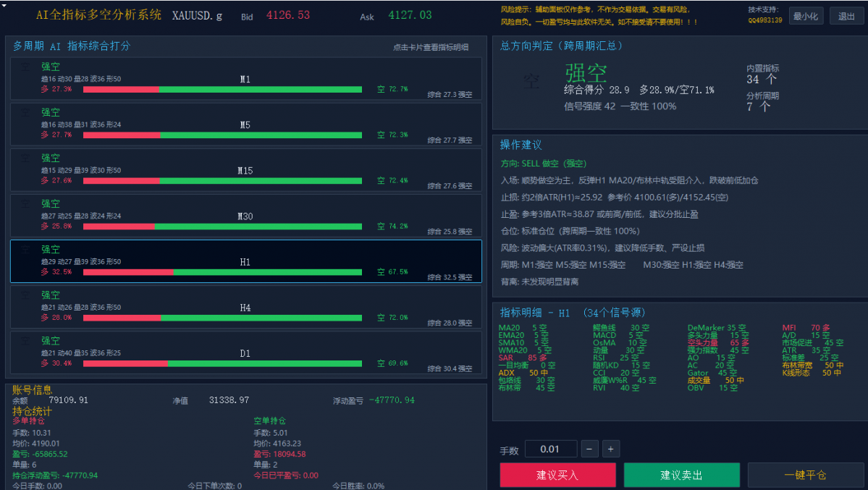Click the green 建议卖出 button

(x=681, y=475)
